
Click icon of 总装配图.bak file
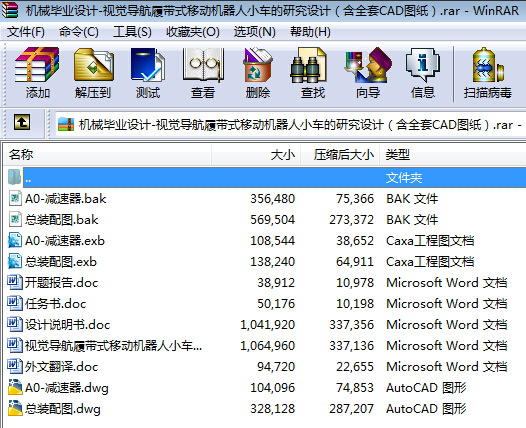click(x=15, y=220)
